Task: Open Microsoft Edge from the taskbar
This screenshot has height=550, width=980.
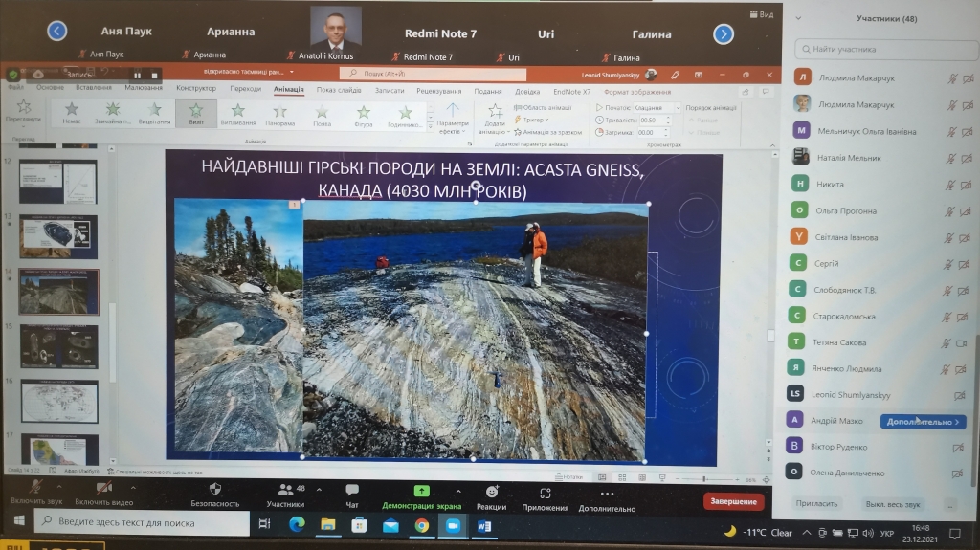Action: pos(296,525)
